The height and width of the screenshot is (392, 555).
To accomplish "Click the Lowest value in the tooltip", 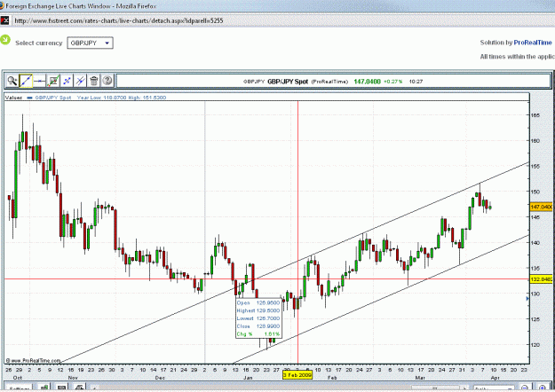I will pyautogui.click(x=268, y=318).
